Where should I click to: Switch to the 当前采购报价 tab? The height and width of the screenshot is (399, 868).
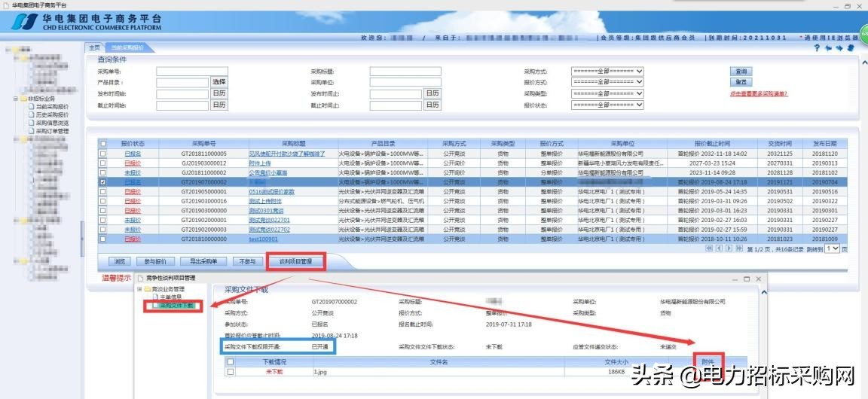pyautogui.click(x=128, y=47)
